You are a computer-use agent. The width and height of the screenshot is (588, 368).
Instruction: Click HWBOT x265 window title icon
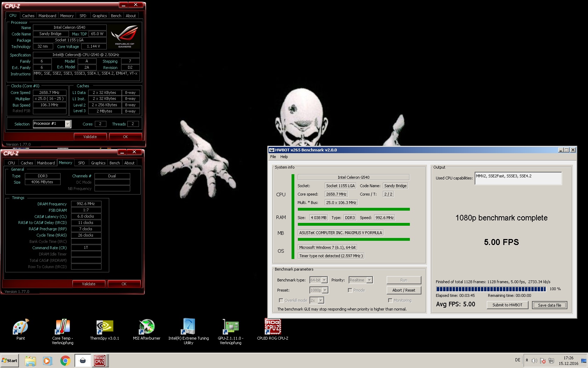click(272, 150)
